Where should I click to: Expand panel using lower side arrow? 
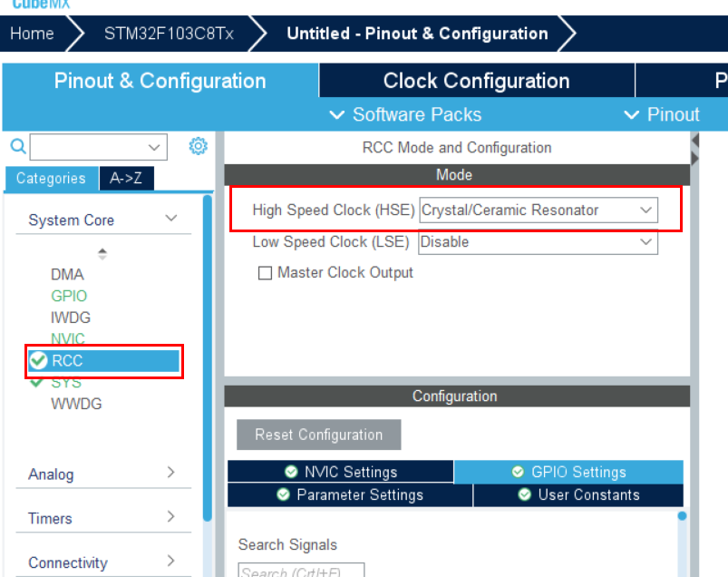[x=695, y=159]
